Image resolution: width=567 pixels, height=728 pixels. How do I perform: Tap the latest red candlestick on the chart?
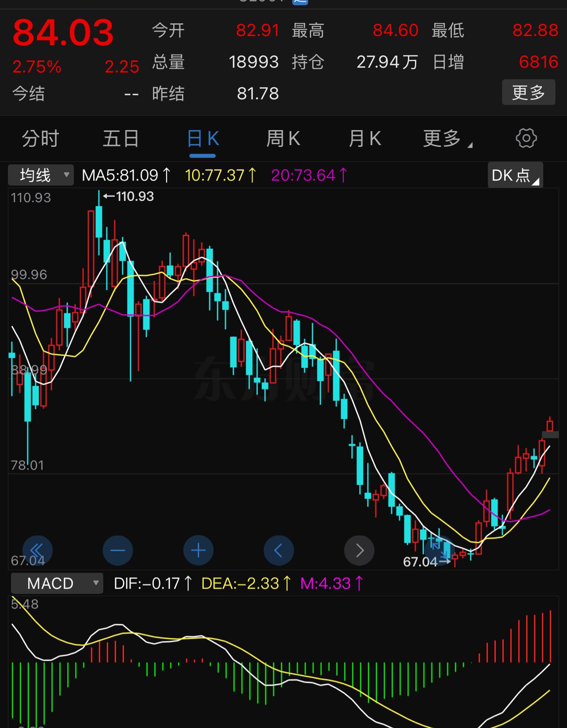[x=550, y=425]
